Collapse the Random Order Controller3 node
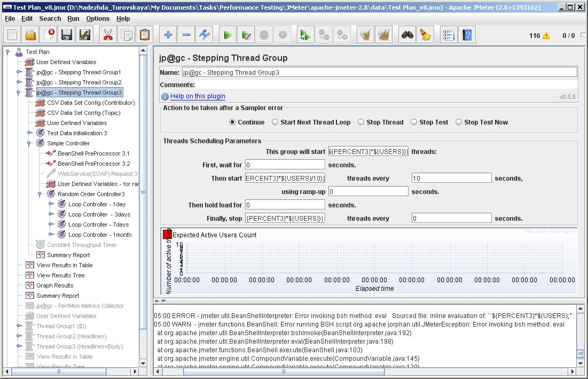 click(x=40, y=194)
